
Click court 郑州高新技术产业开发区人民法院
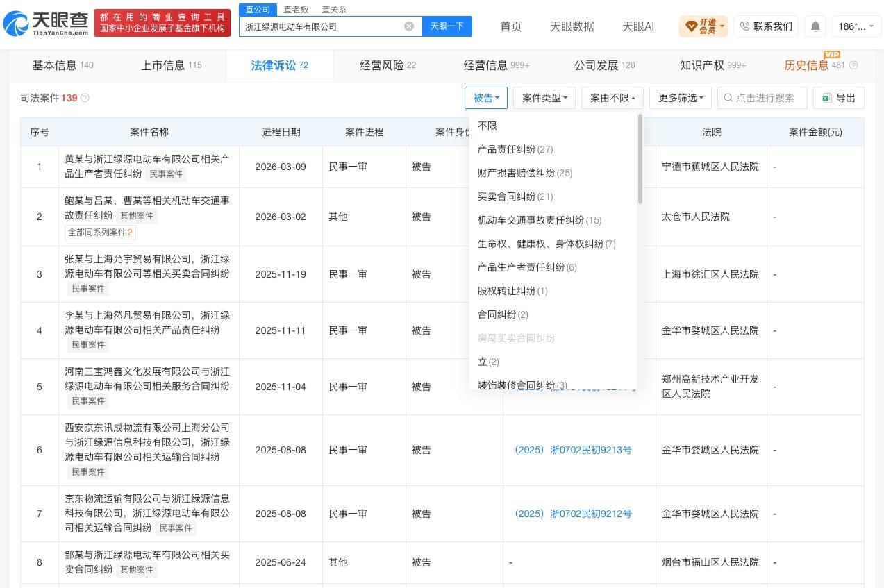pos(710,387)
